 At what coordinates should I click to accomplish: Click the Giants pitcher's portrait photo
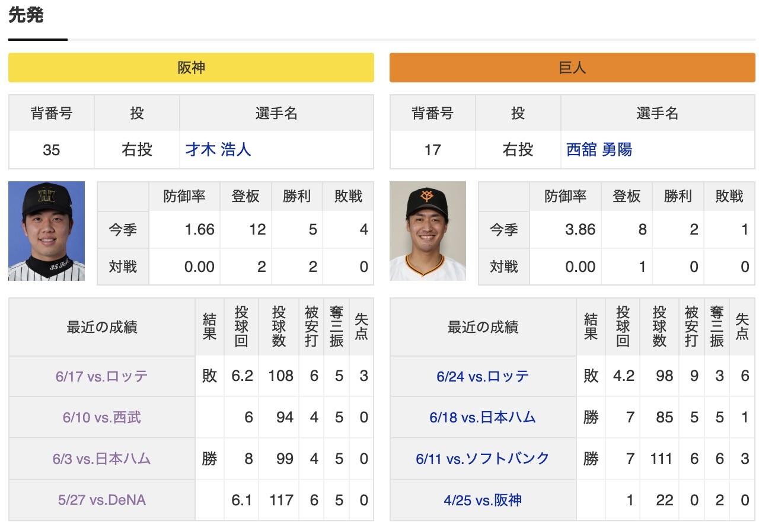(x=428, y=231)
